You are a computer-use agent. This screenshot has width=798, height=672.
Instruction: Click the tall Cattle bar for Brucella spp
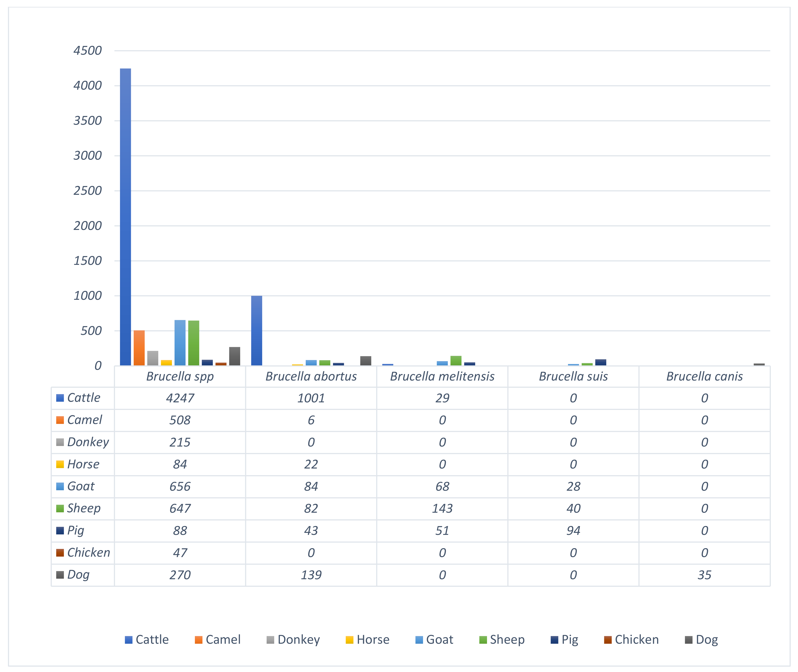point(125,217)
